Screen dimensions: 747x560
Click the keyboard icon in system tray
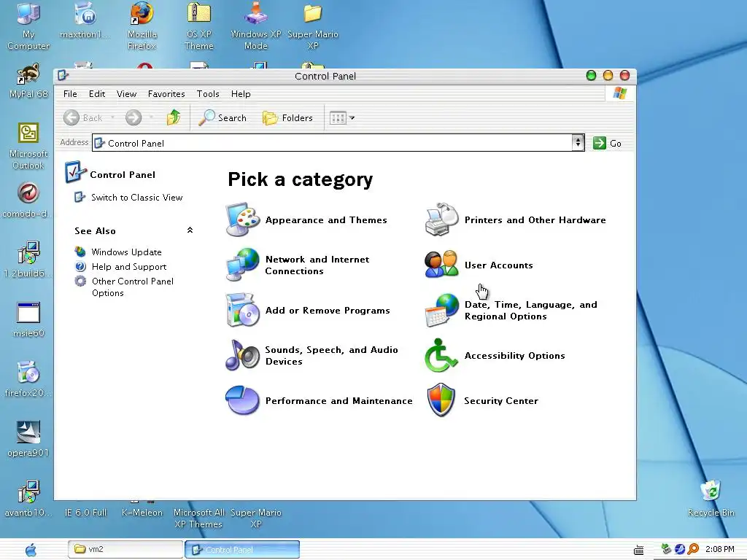pos(639,550)
